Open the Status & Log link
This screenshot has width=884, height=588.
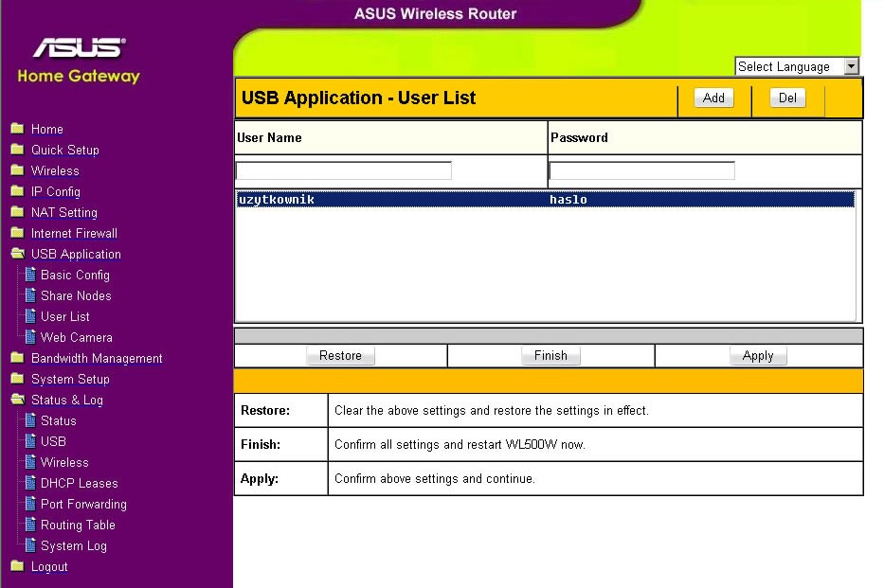pos(67,400)
